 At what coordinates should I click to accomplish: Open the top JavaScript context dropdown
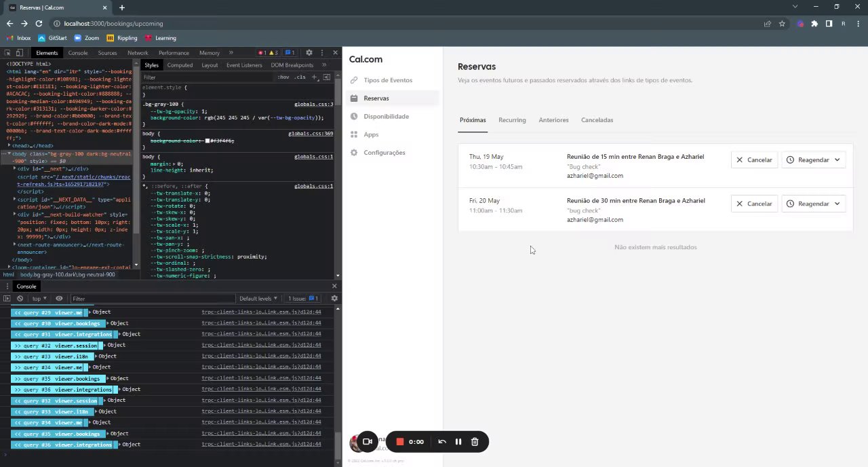[39, 298]
